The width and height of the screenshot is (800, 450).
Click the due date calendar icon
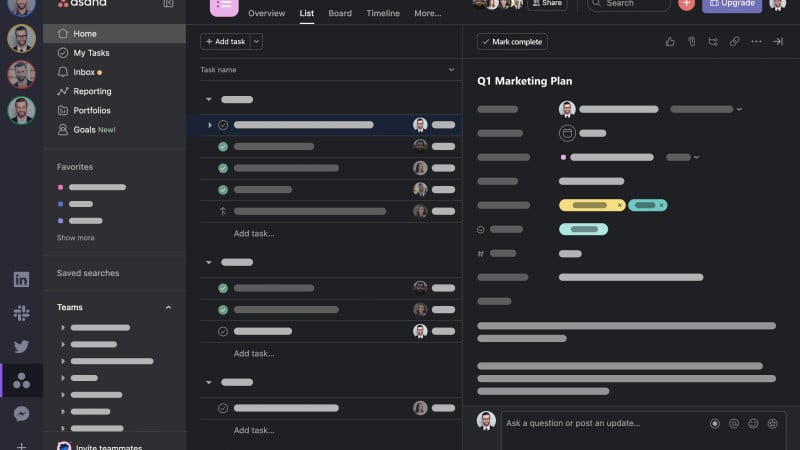coord(567,133)
